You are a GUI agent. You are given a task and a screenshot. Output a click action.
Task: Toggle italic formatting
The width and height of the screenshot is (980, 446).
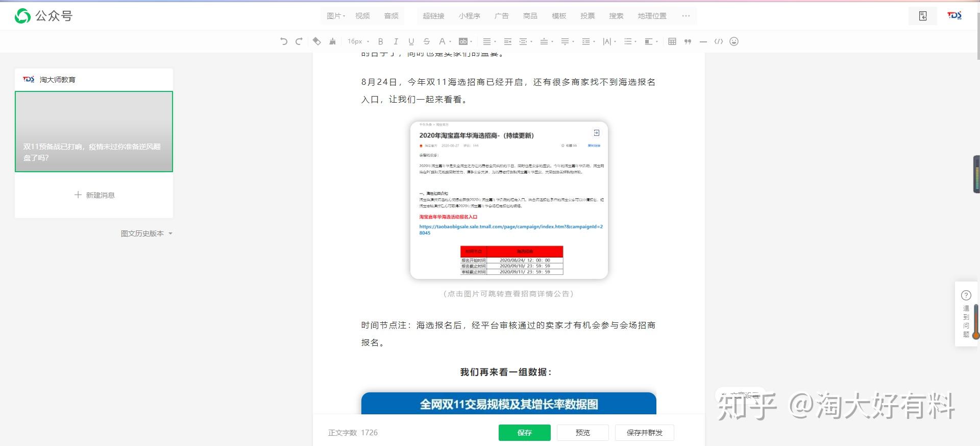click(396, 41)
